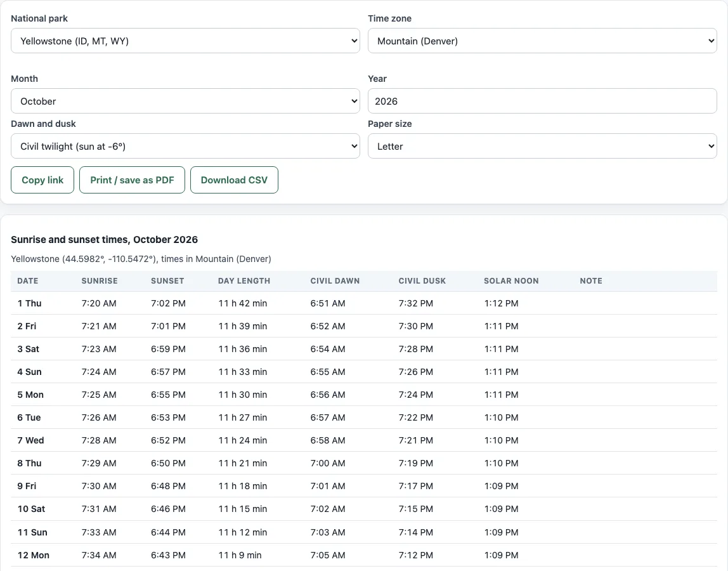Click the CIVIL DAWN column header

(x=335, y=281)
